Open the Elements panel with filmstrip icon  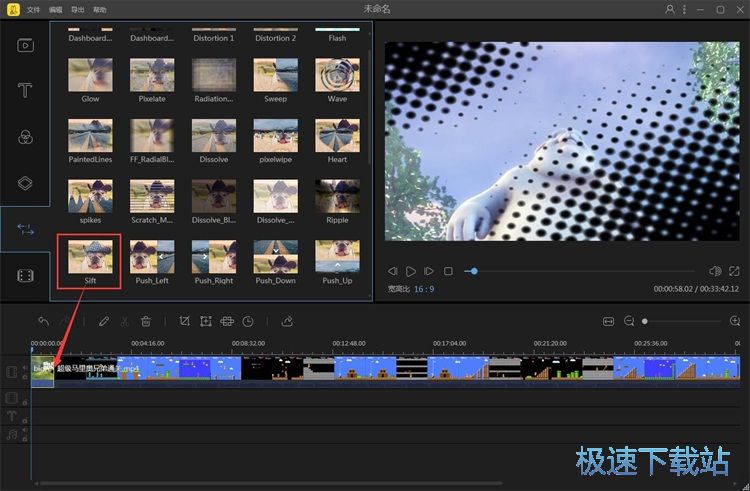tap(25, 276)
